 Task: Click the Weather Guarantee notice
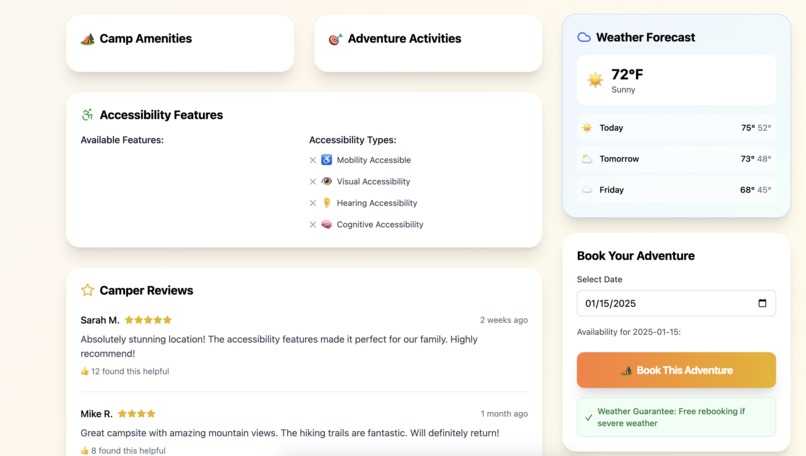point(676,417)
